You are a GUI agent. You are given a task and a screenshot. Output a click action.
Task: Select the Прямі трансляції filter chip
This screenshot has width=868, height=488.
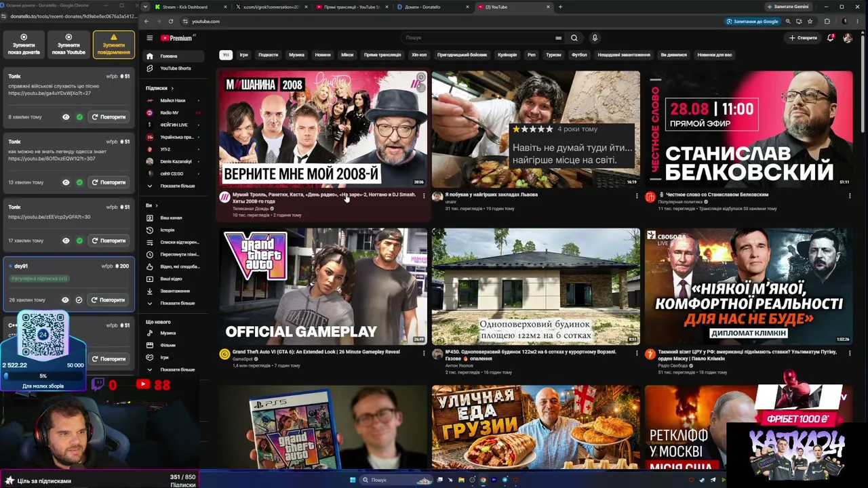pyautogui.click(x=382, y=55)
